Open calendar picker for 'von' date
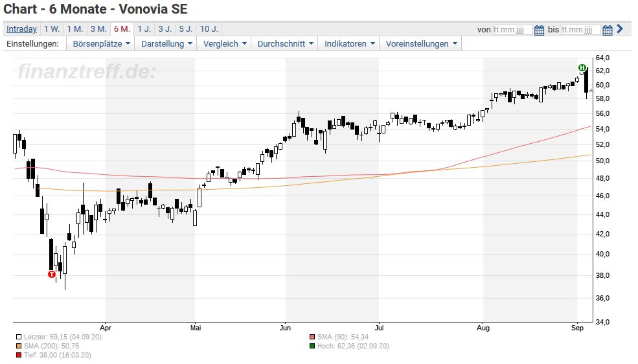Image resolution: width=638 pixels, height=364 pixels. [x=539, y=30]
